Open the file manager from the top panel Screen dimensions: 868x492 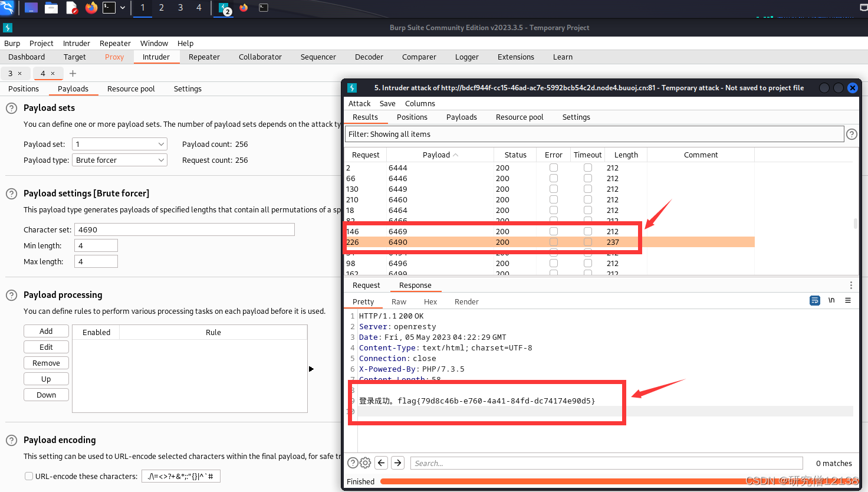pyautogui.click(x=51, y=8)
